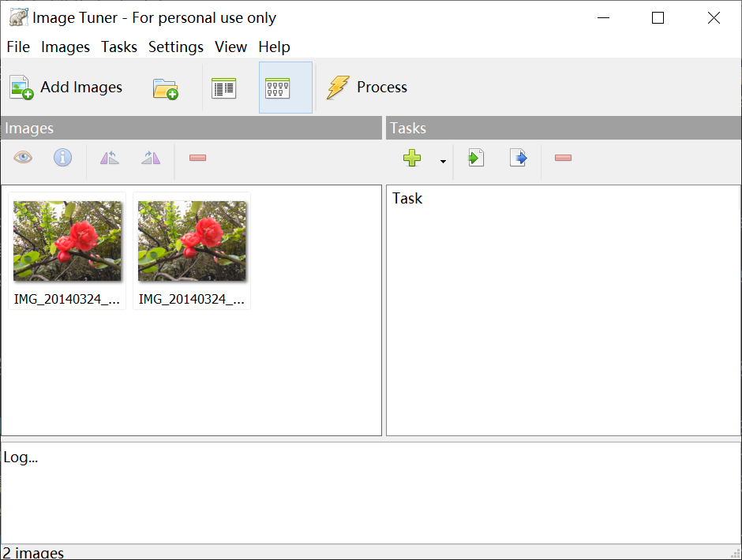The image size is (742, 560).
Task: Minimize the Image Tuner window
Action: pyautogui.click(x=603, y=18)
